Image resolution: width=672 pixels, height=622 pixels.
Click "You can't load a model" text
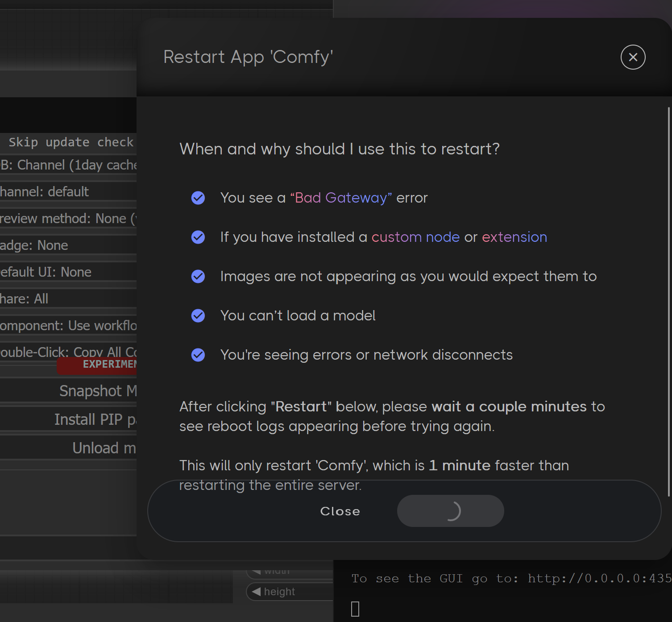(x=298, y=315)
